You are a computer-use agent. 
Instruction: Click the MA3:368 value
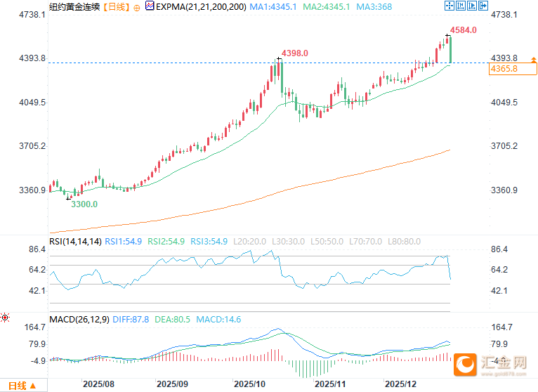coord(374,6)
